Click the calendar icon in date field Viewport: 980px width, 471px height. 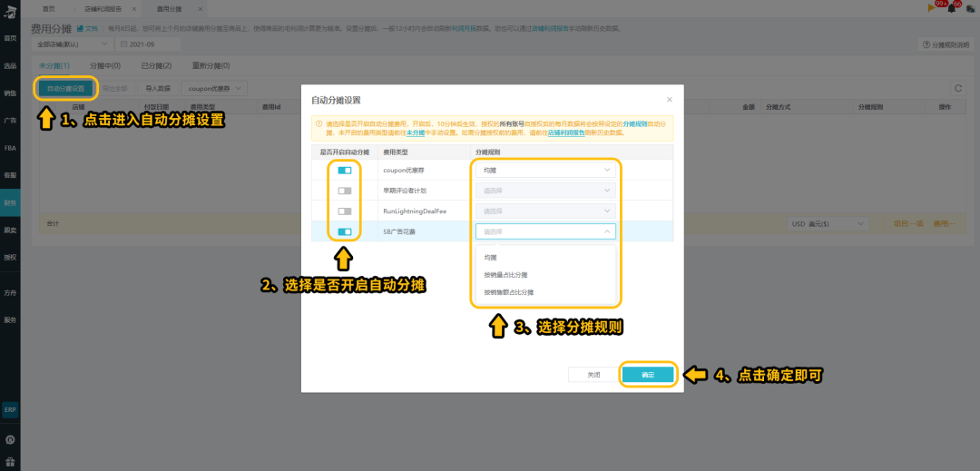tap(123, 44)
